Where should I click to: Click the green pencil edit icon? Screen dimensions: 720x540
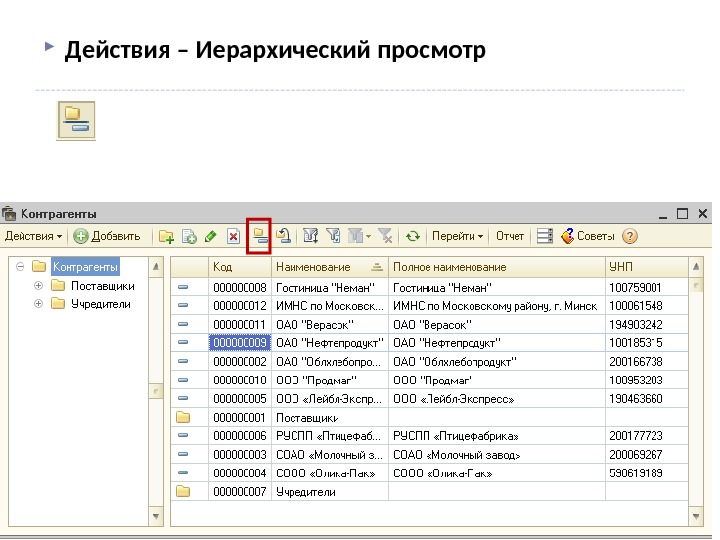pyautogui.click(x=210, y=236)
